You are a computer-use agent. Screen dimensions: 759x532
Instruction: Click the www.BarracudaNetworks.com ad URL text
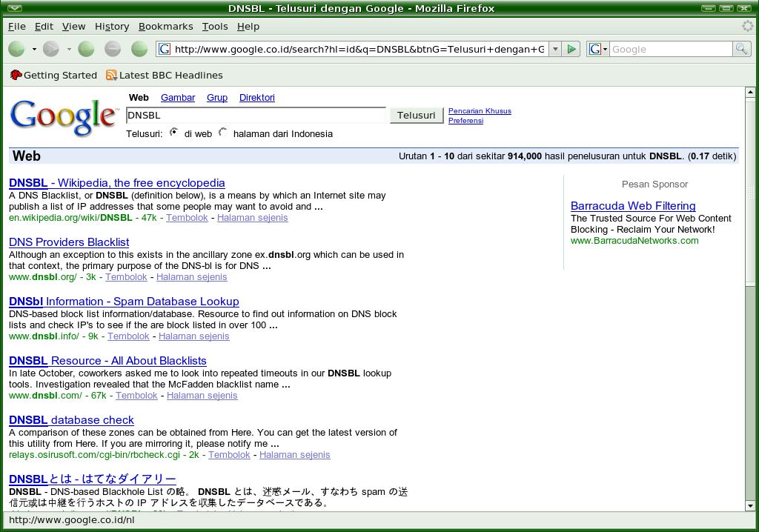click(x=634, y=241)
